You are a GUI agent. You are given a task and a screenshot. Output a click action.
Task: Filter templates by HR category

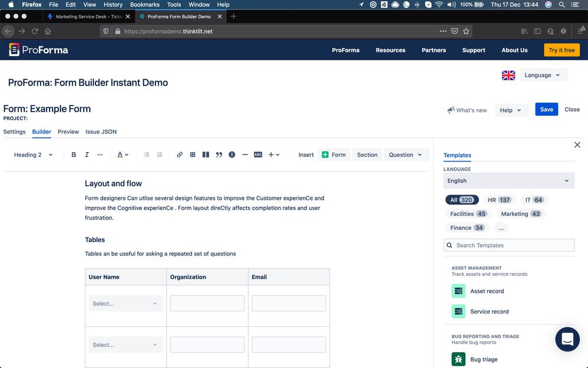tap(499, 200)
